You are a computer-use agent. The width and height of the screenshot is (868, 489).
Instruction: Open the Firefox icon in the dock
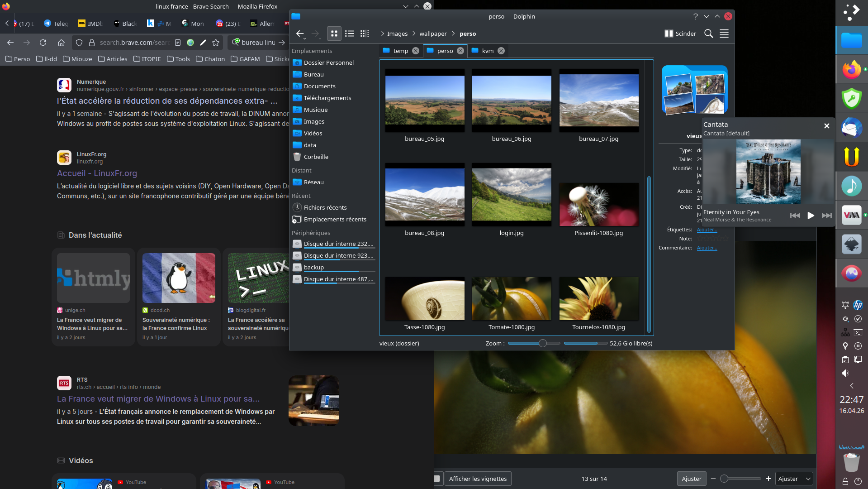click(851, 70)
